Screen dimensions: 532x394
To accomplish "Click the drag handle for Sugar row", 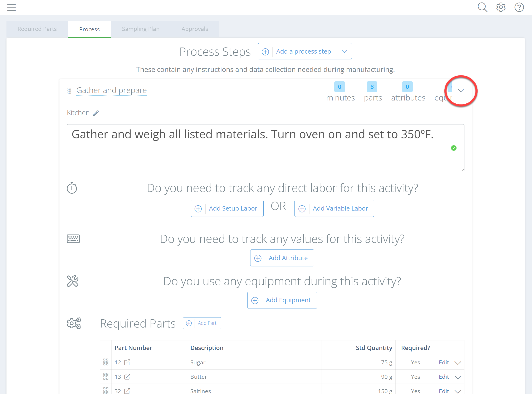I will point(106,362).
